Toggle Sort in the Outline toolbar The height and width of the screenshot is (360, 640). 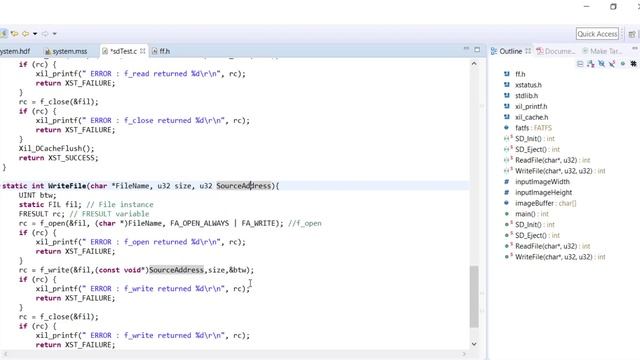(x=591, y=64)
